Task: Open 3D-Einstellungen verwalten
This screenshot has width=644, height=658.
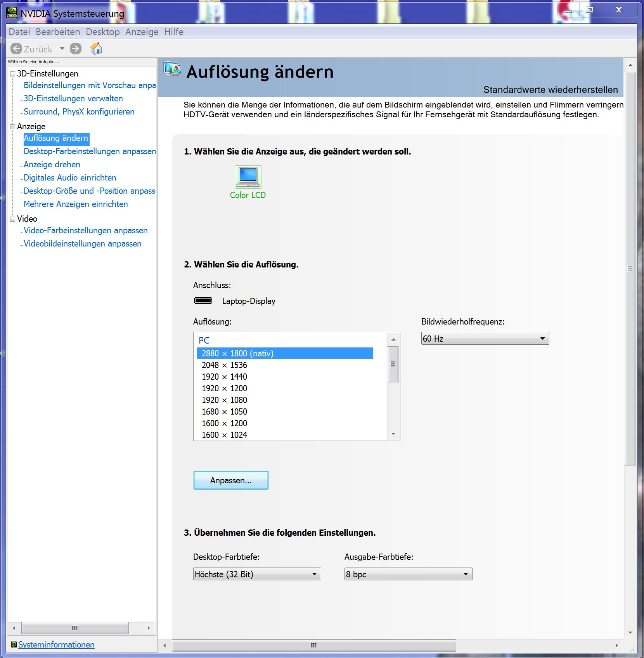Action: point(73,99)
